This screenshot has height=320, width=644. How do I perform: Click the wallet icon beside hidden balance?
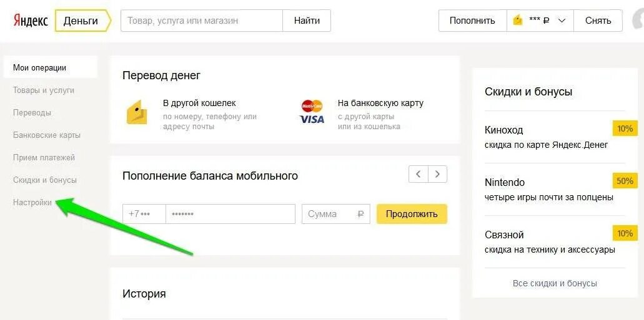(x=518, y=21)
